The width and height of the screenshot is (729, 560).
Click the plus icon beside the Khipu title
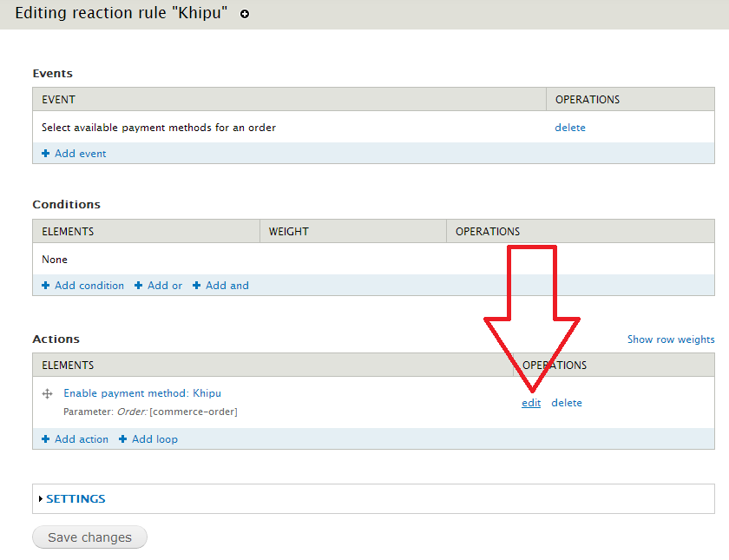[245, 15]
